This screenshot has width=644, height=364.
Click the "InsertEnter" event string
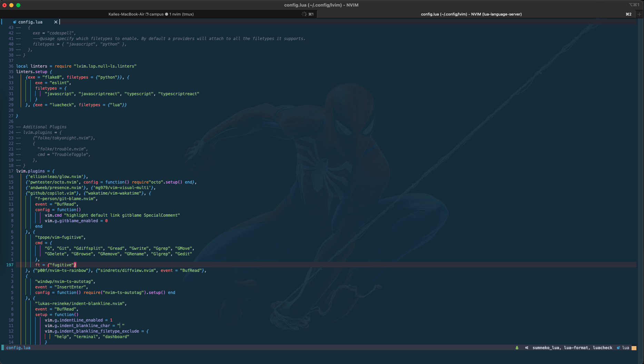tap(70, 287)
